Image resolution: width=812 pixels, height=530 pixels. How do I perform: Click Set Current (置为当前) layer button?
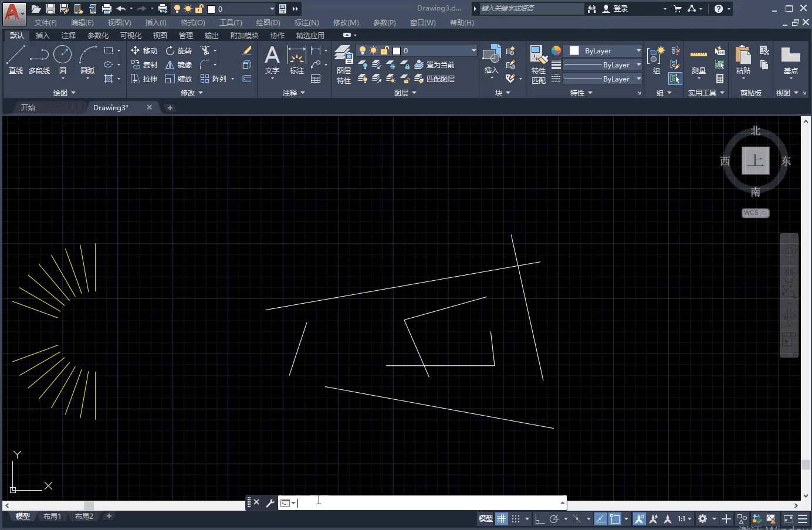click(435, 64)
